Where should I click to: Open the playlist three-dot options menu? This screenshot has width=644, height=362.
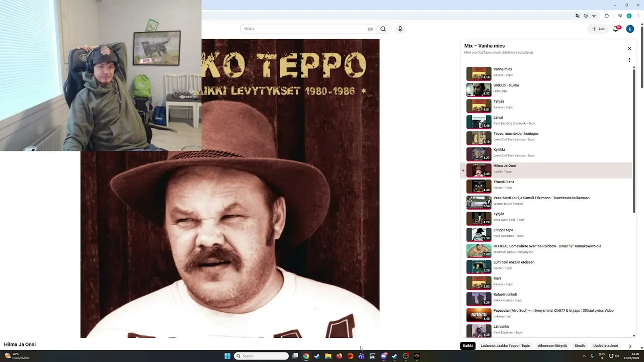tap(629, 60)
